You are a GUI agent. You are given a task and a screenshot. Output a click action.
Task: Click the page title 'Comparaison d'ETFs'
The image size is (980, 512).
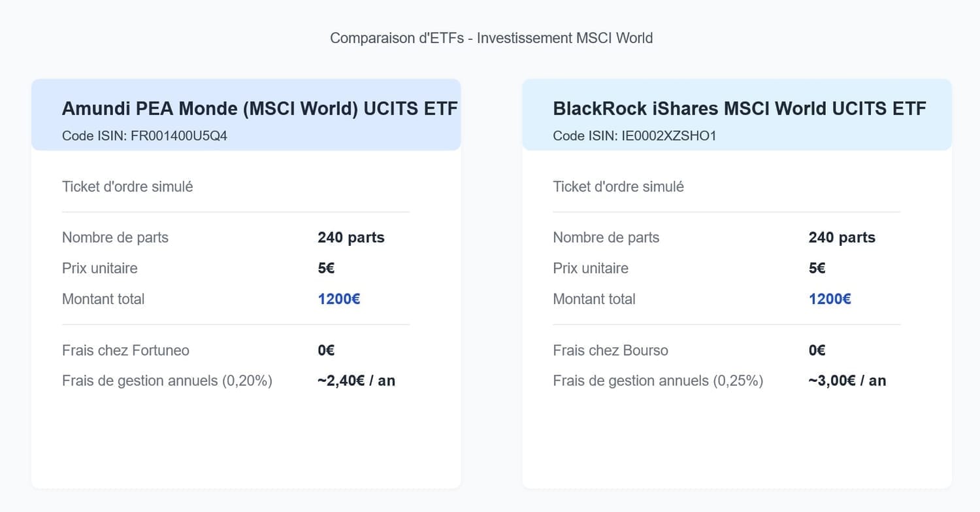[x=491, y=38]
